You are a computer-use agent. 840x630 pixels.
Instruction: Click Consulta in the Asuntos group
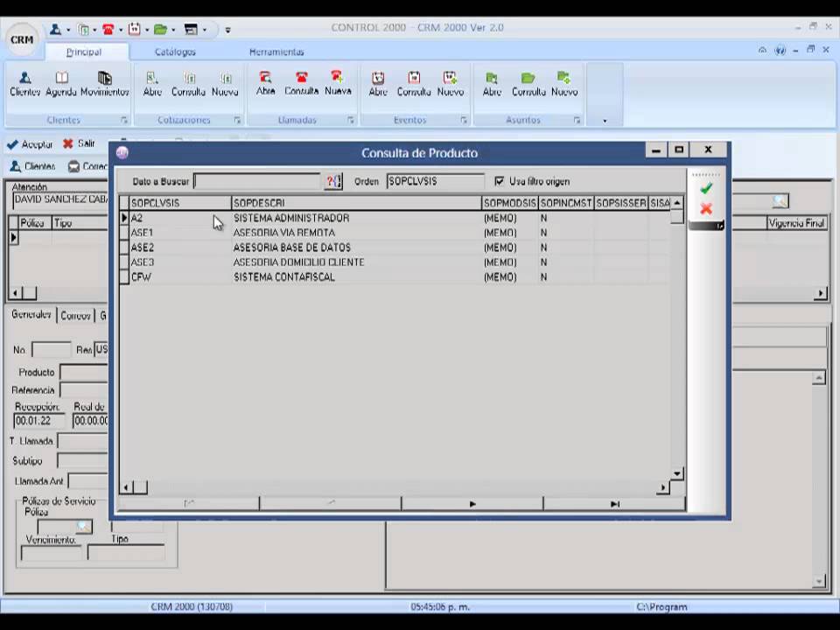pos(528,84)
